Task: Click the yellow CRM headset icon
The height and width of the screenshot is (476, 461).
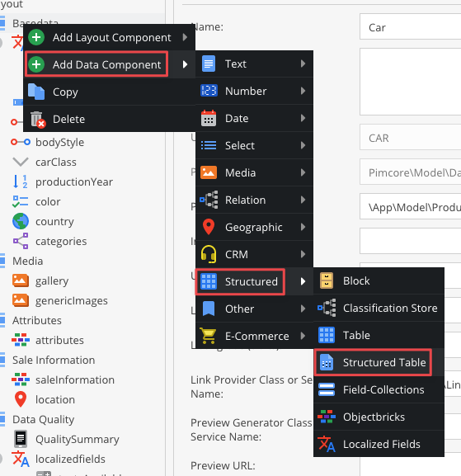Action: click(209, 254)
